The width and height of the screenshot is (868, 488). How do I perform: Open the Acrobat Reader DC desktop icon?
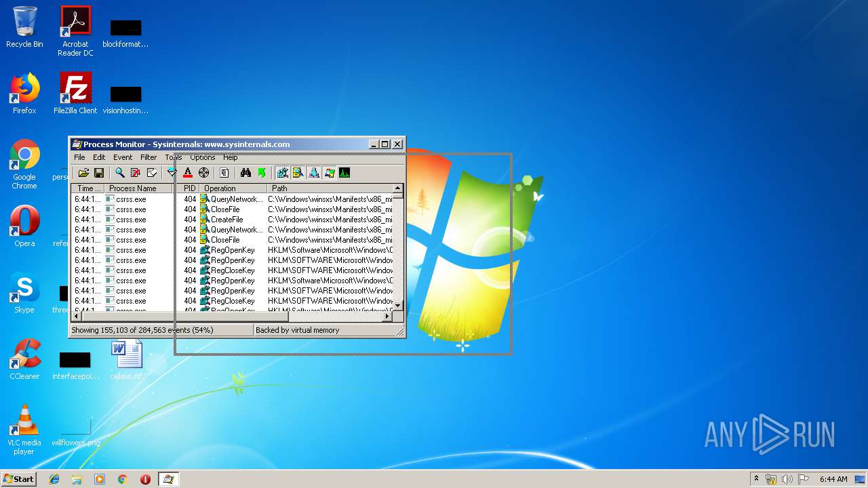tap(75, 31)
